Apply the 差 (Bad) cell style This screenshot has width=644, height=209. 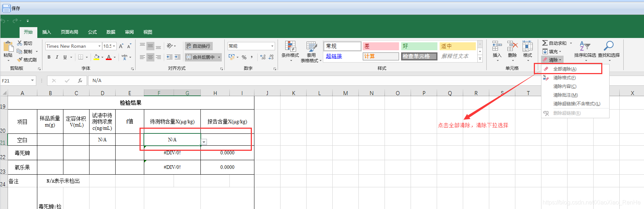point(381,46)
